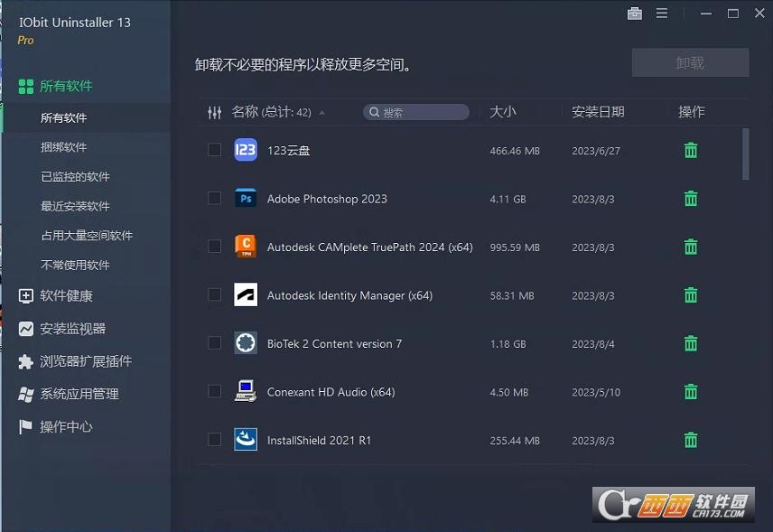Select the checkbox beside Conexant HD Audio

214,392
